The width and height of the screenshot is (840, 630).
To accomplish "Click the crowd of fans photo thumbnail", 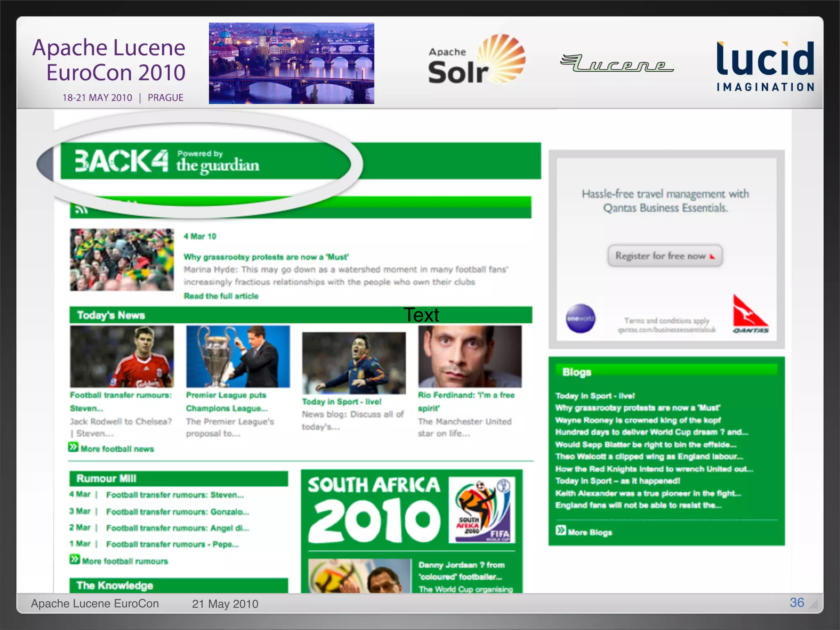I will 122,260.
